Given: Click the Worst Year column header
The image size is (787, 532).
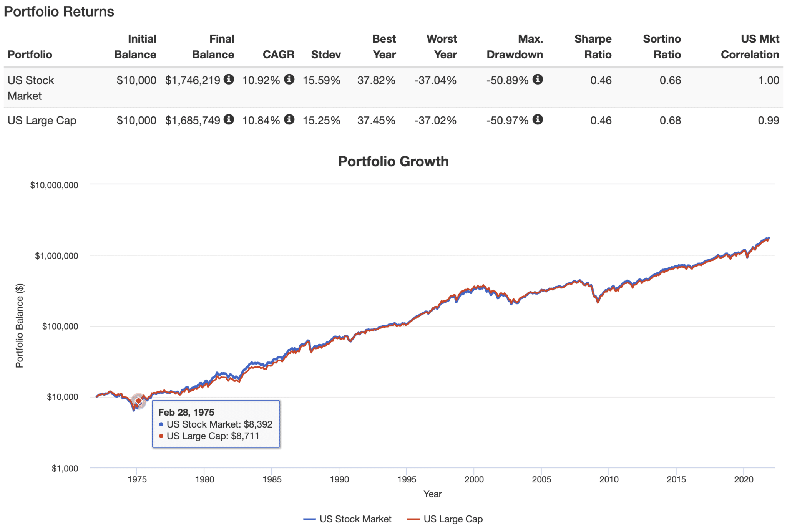Looking at the screenshot, I should pyautogui.click(x=442, y=46).
